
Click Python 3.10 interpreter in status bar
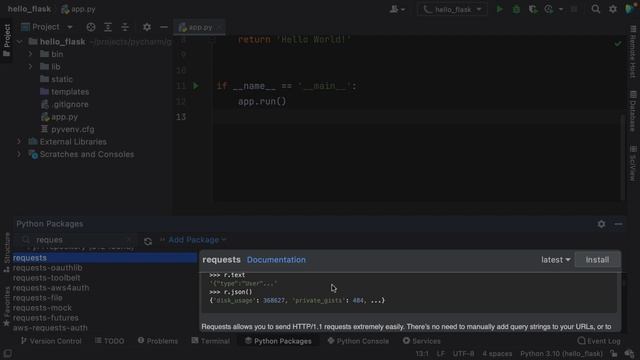tap(561, 353)
